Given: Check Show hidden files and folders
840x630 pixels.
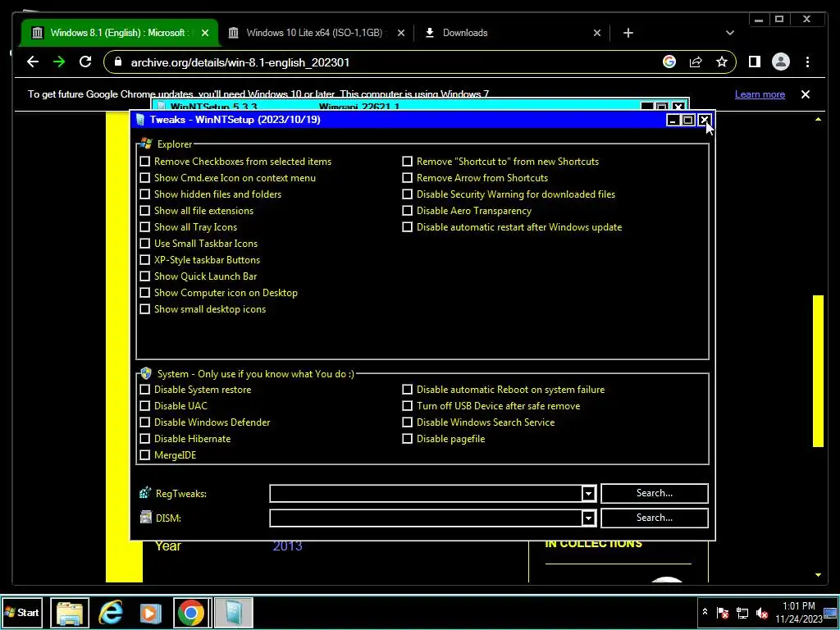Looking at the screenshot, I should pos(144,194).
